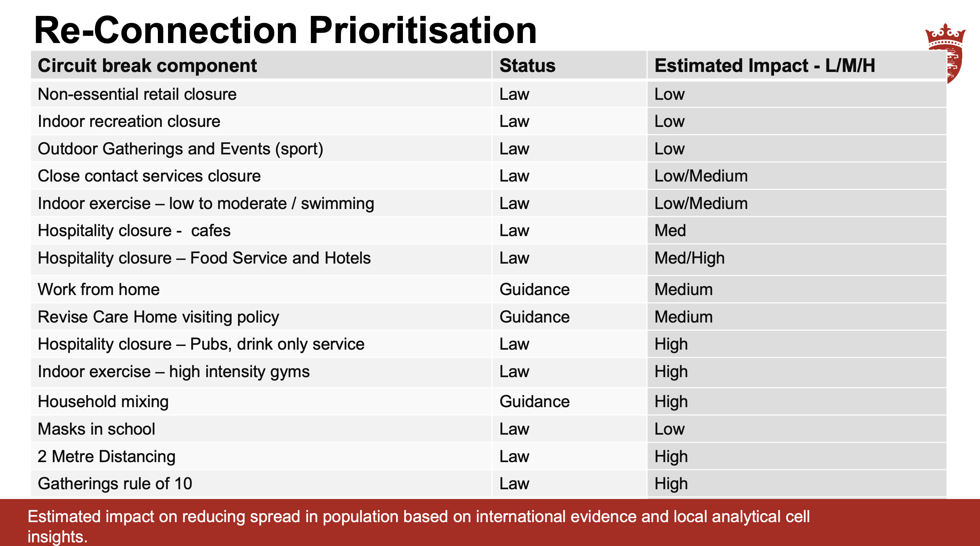Select Revise Care Home visiting policy
The image size is (980, 546).
pos(158,317)
